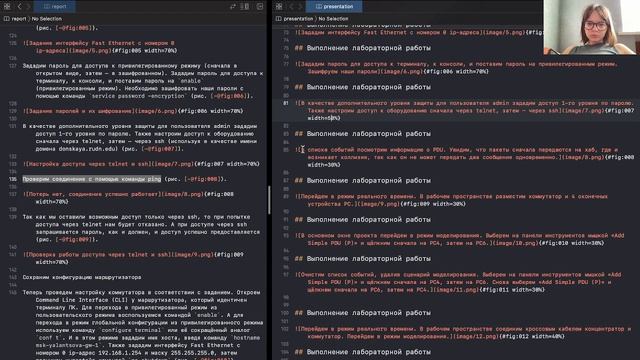640x360 pixels.
Task: Click presentation file in right jump bar
Action: pyautogui.click(x=294, y=18)
